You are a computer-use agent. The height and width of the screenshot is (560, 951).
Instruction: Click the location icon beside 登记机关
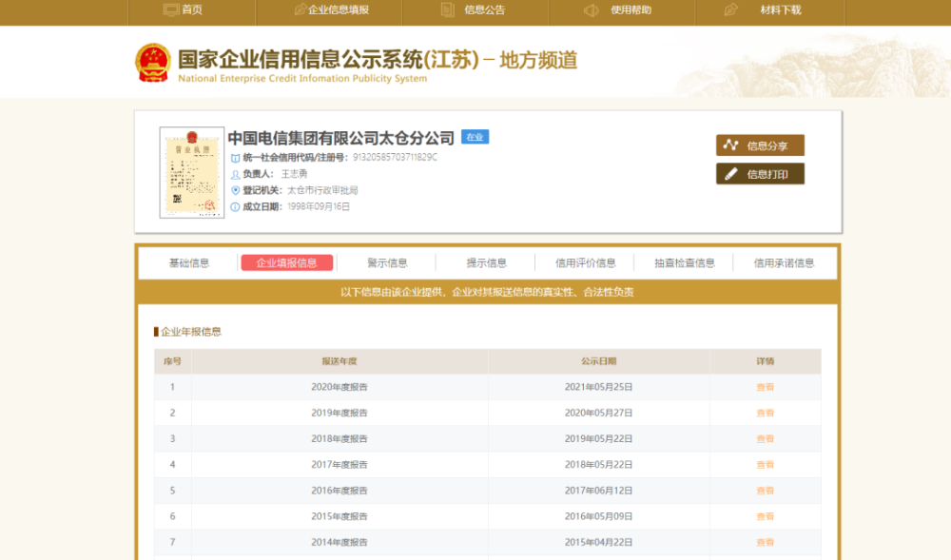(x=235, y=190)
